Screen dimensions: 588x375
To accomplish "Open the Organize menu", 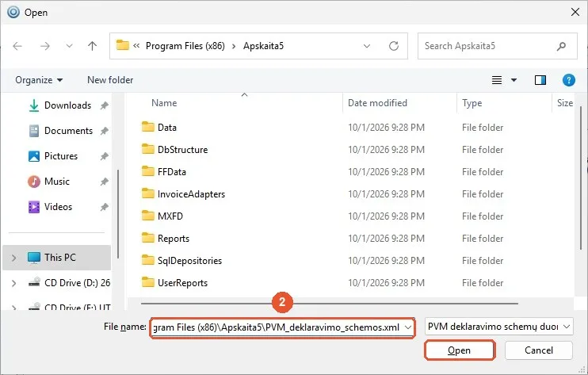I will [39, 80].
